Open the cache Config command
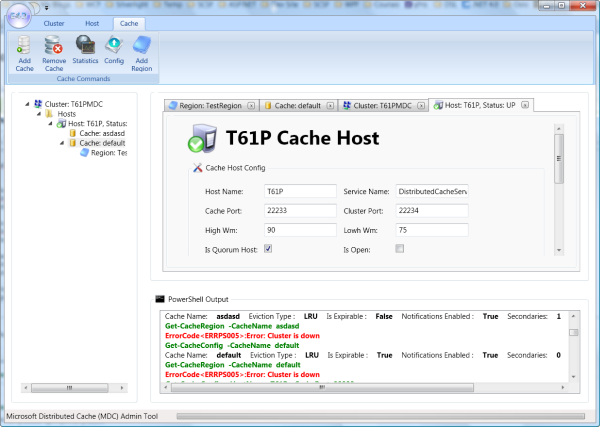 [114, 49]
